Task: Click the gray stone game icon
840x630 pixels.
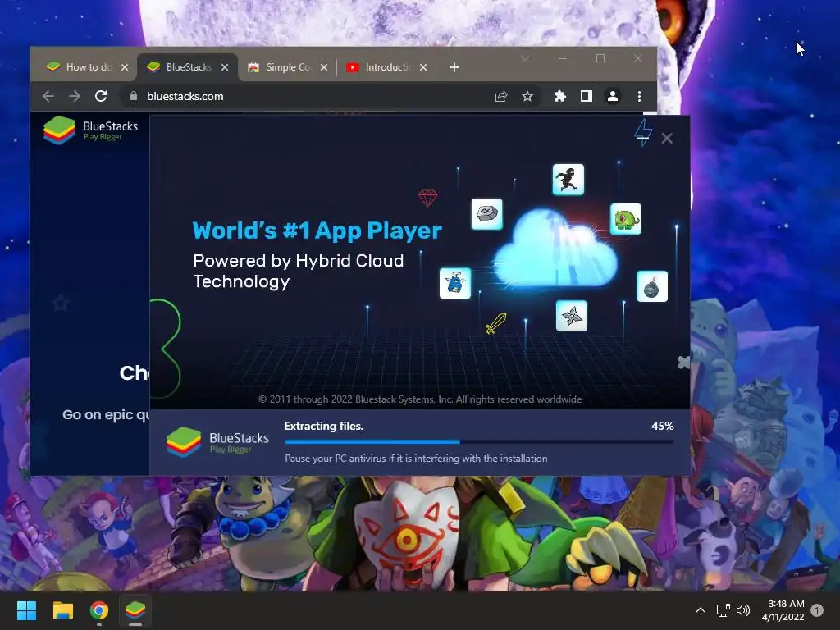Action: (487, 214)
